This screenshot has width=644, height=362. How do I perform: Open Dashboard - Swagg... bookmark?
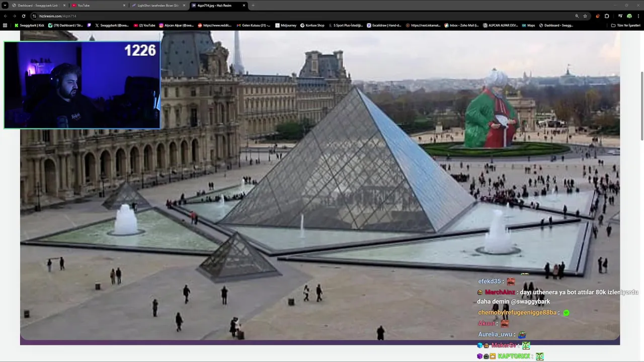556,25
